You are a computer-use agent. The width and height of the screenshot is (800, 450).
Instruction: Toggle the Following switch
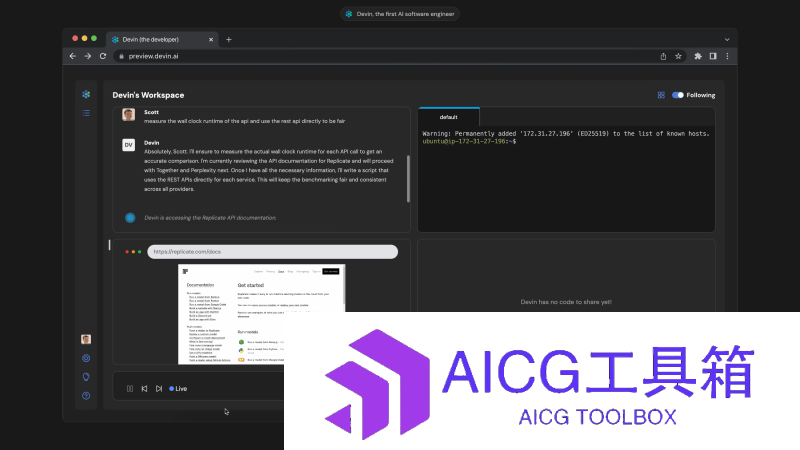[x=678, y=95]
